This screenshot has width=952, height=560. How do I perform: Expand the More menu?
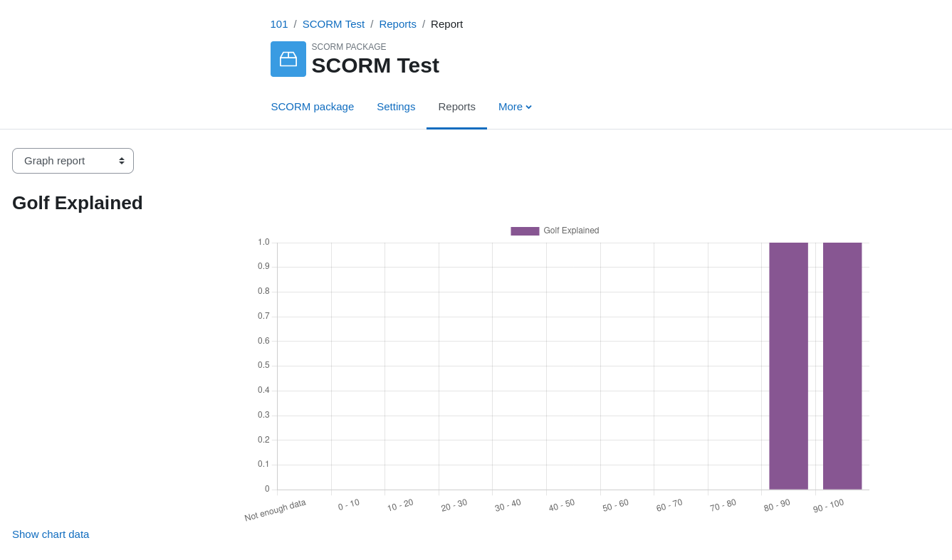[515, 107]
